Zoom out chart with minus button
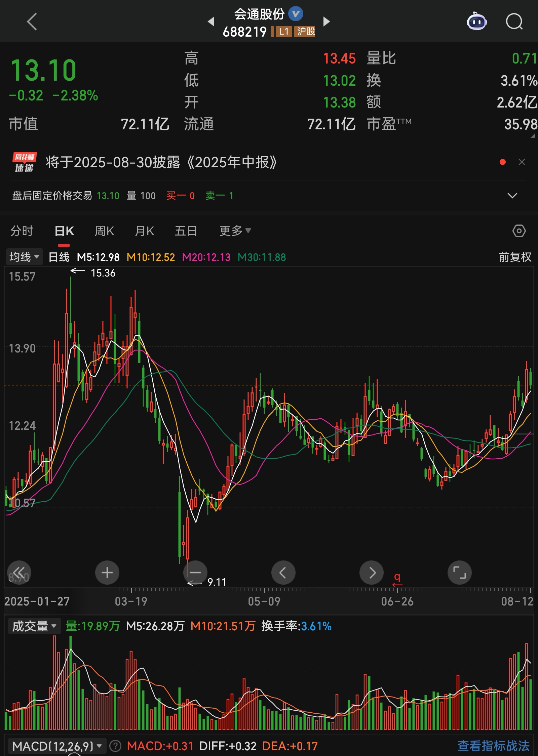The width and height of the screenshot is (538, 756). point(195,573)
